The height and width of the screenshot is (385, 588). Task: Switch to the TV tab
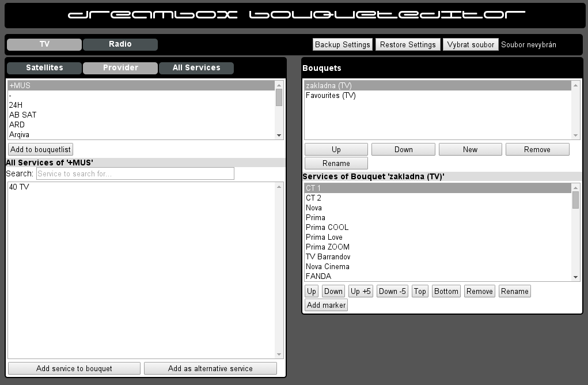(44, 44)
